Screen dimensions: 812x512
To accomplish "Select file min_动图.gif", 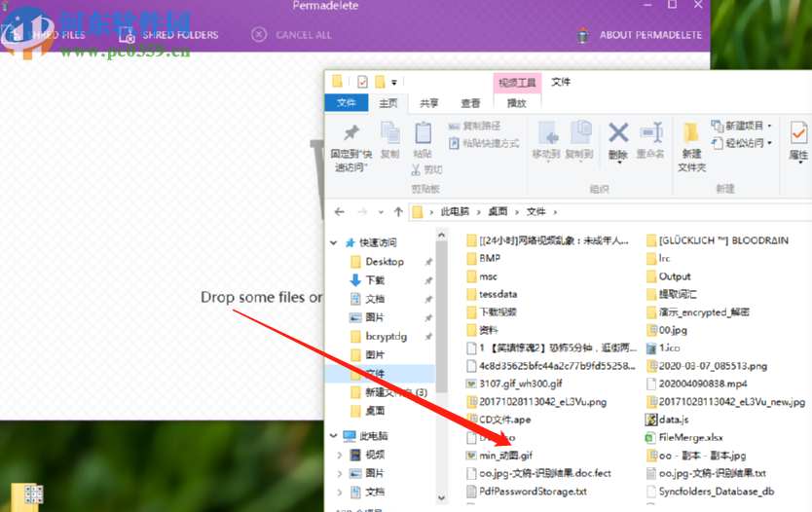I will pos(499,456).
